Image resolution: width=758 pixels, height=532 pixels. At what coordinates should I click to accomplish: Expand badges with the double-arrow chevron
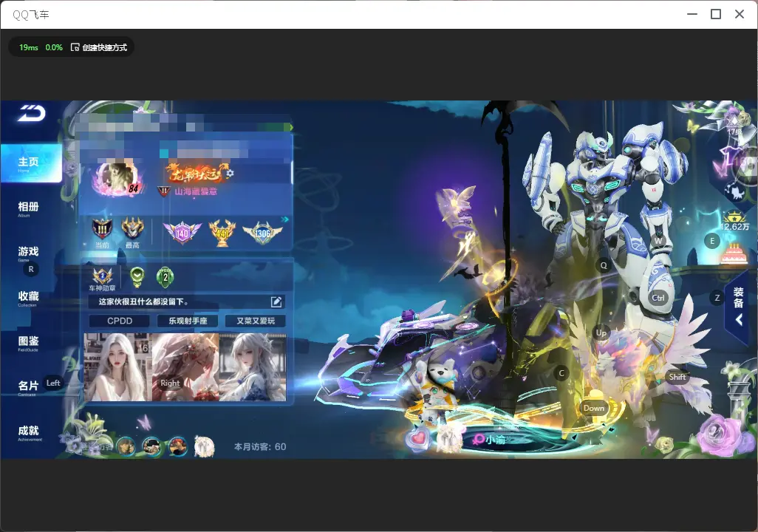(284, 219)
